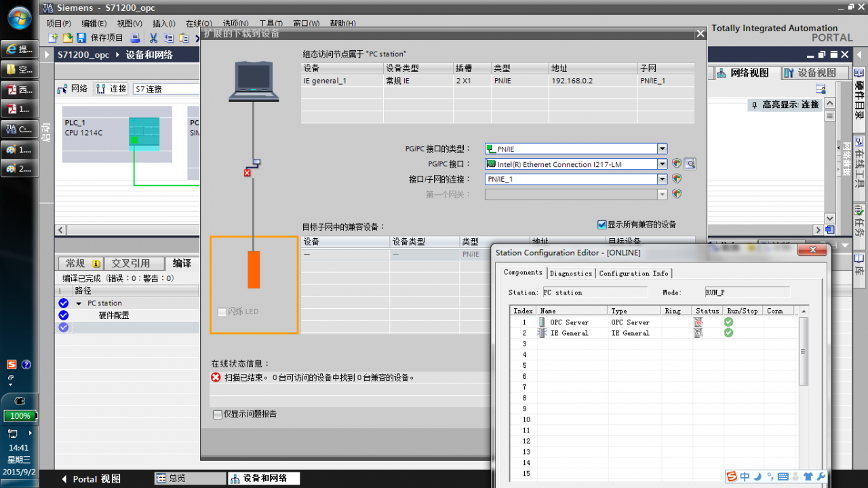Click the paste toolbar icon
The width and height of the screenshot is (868, 488).
184,38
